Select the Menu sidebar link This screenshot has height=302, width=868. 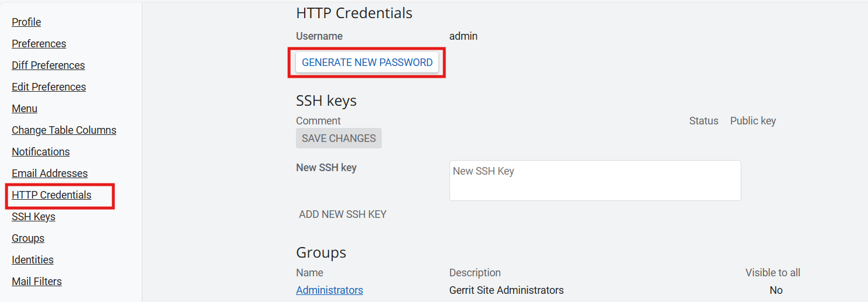(x=25, y=109)
